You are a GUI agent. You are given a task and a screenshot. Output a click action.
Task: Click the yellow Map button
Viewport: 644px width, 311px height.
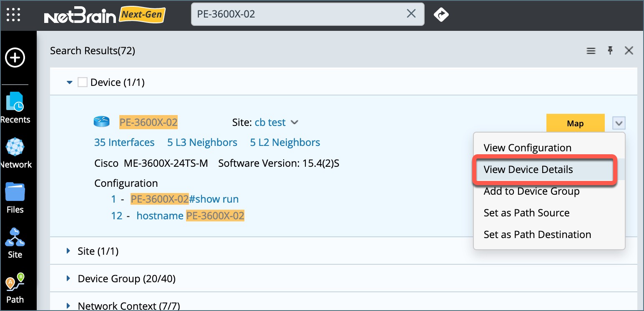[x=575, y=123]
